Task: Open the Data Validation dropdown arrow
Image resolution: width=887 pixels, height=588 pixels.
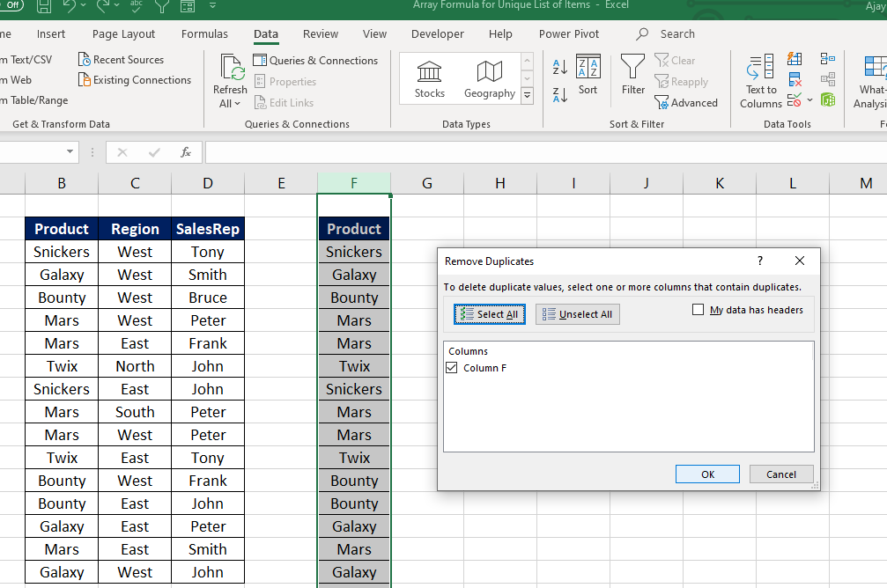Action: point(810,100)
